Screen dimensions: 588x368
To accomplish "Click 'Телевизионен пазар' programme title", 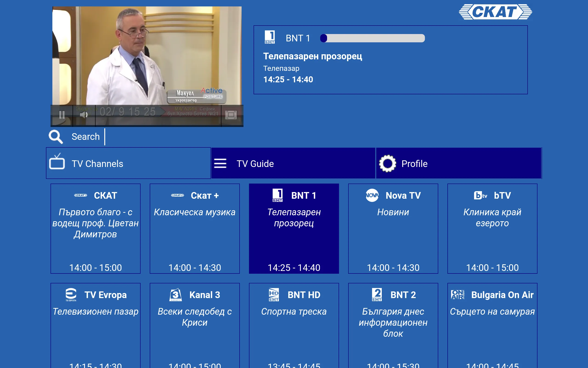I will tap(96, 311).
